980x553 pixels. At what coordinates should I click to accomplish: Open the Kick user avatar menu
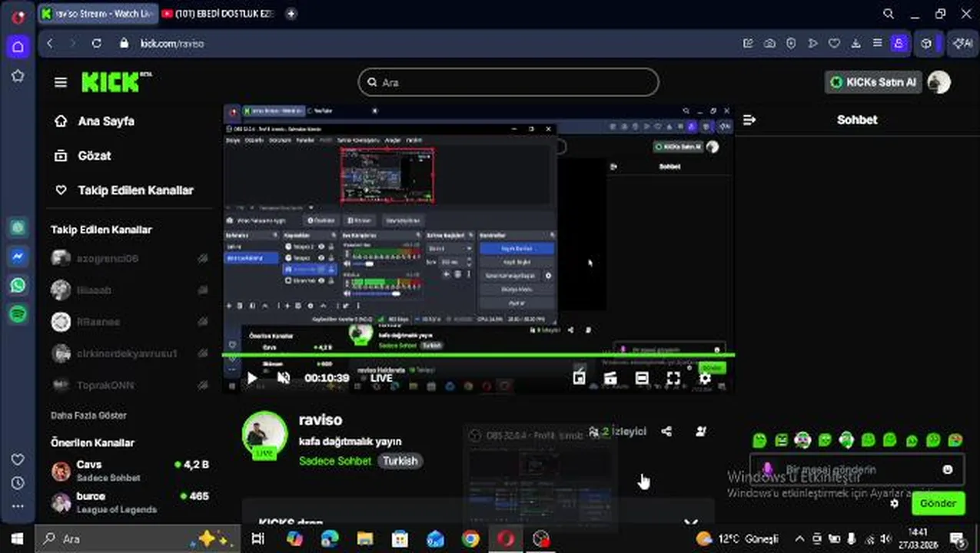(x=938, y=81)
